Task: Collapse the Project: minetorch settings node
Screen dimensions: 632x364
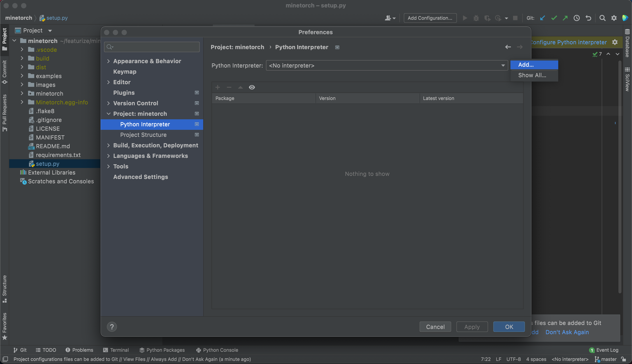Action: click(108, 114)
